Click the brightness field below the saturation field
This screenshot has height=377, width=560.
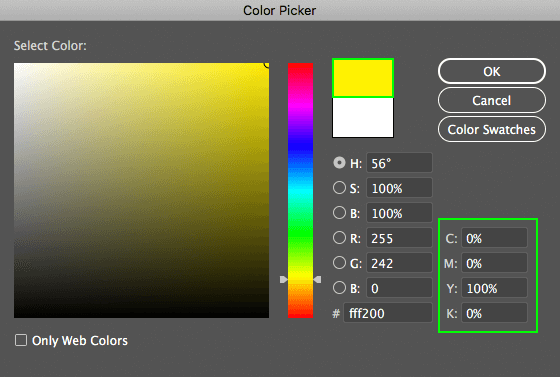399,213
